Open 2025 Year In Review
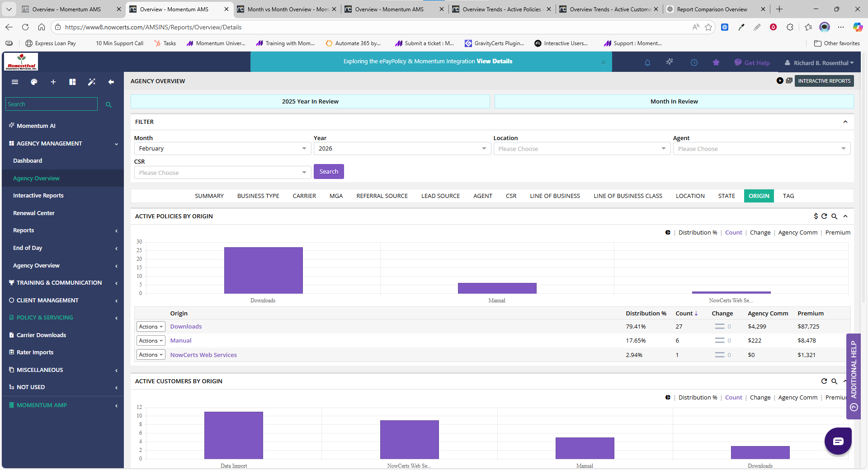Image resolution: width=868 pixels, height=470 pixels. click(310, 101)
